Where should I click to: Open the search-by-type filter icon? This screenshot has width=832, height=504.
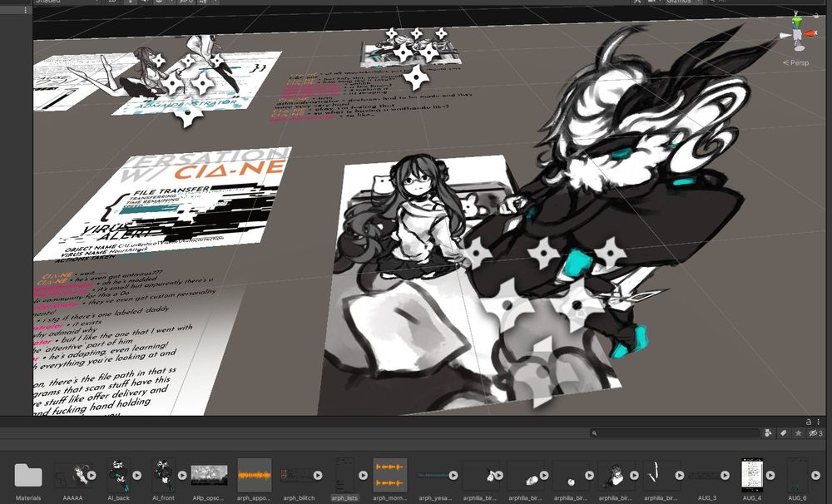click(x=768, y=432)
